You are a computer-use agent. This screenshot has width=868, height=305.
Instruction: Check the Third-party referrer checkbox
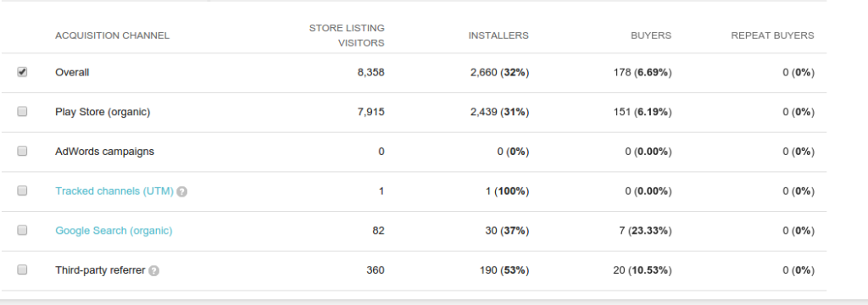(22, 269)
